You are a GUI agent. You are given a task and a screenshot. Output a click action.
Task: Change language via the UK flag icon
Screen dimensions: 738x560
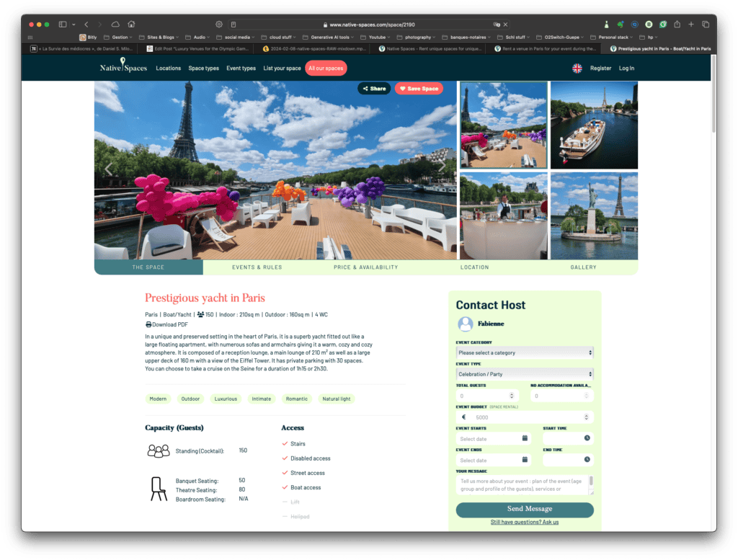click(x=577, y=68)
